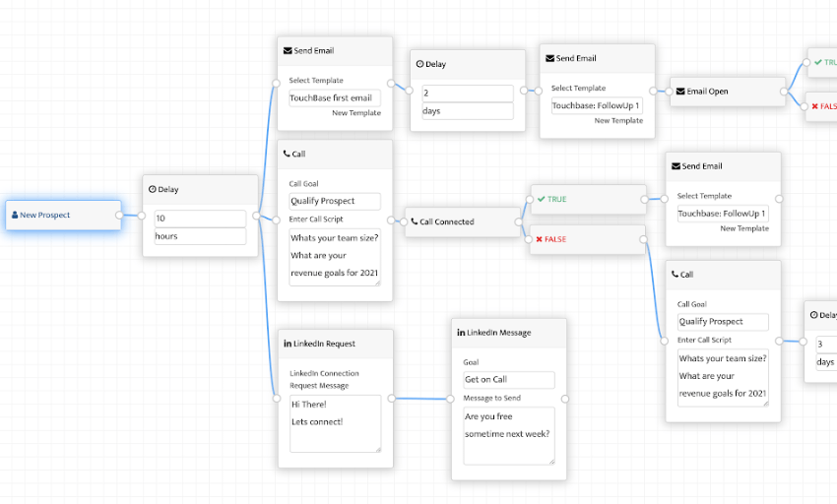837x504 pixels.
Task: Click the LinkedIn icon in LinkedIn Message node
Action: [x=461, y=333]
